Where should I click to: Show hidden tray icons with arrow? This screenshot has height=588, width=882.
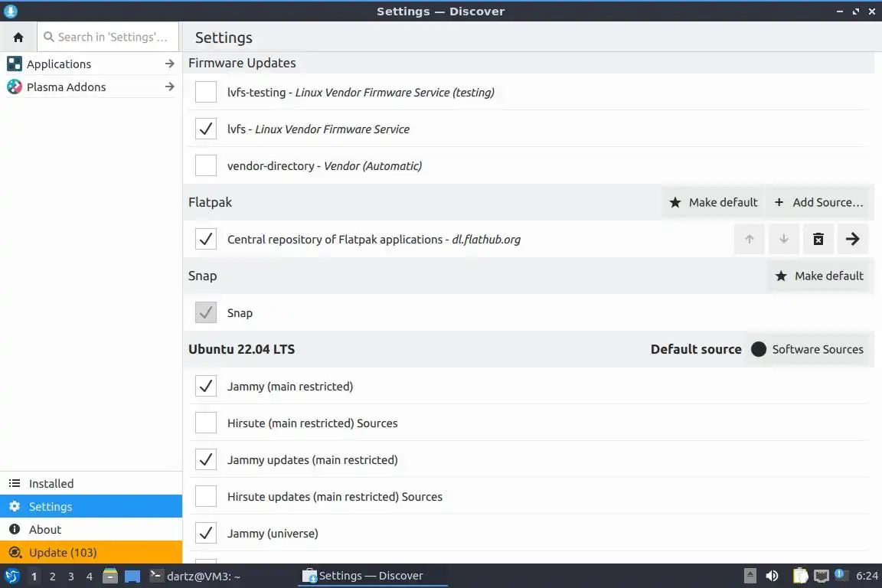(x=751, y=576)
